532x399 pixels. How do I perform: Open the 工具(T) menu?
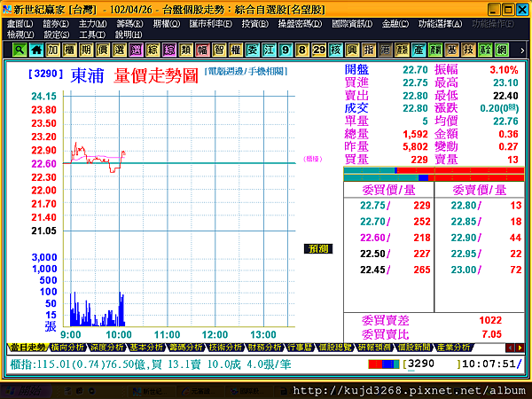(92, 35)
